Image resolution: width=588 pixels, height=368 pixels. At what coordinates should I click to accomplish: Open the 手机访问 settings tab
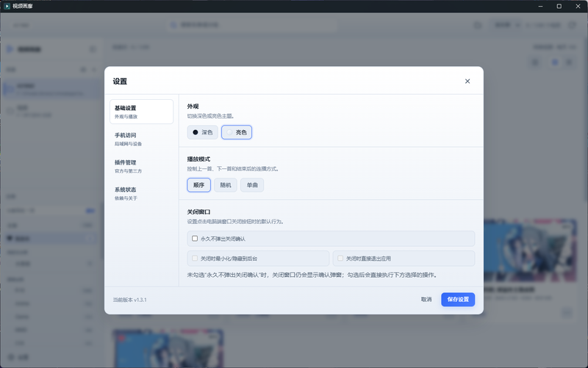(141, 139)
